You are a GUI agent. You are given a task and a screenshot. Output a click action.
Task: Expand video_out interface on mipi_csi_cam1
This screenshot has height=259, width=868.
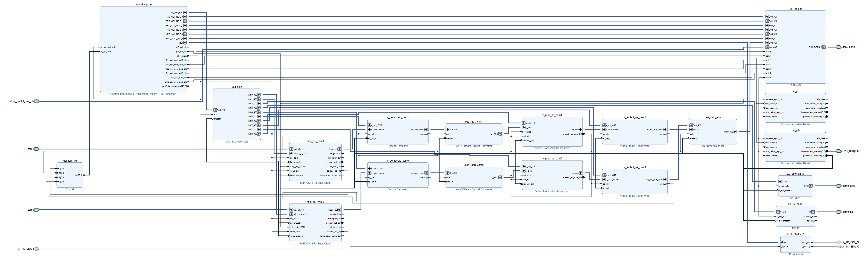[x=339, y=149]
